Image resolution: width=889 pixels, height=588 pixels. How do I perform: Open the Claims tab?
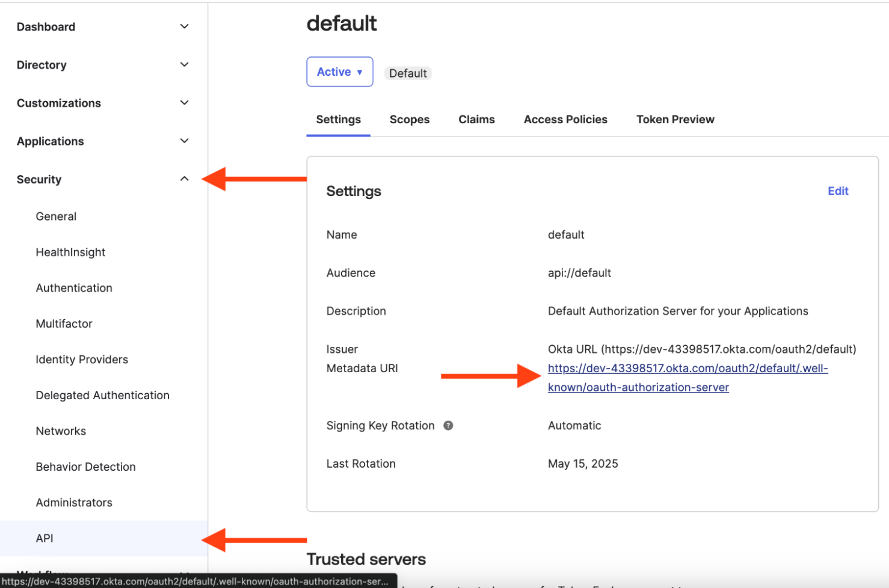click(x=476, y=120)
